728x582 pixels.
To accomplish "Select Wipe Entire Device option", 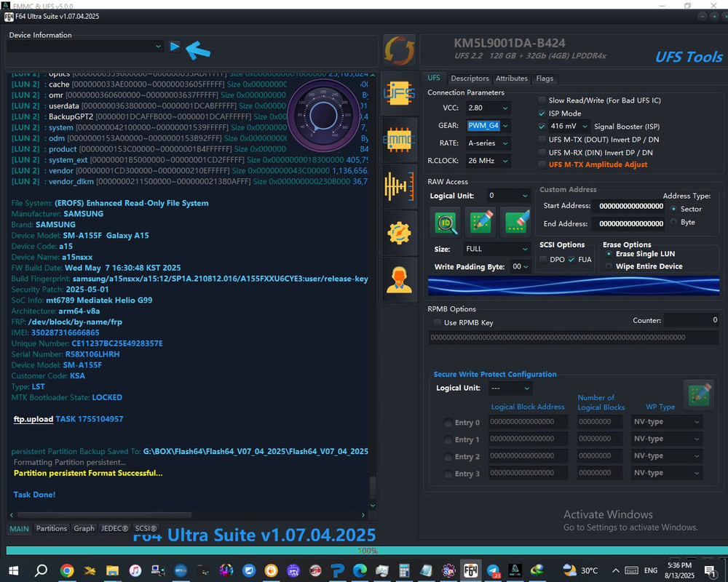I will click(609, 266).
